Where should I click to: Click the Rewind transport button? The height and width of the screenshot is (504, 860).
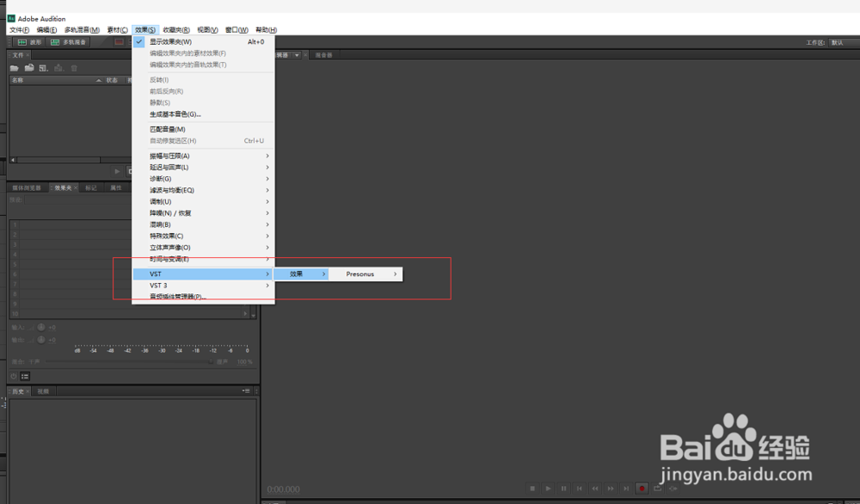(595, 489)
